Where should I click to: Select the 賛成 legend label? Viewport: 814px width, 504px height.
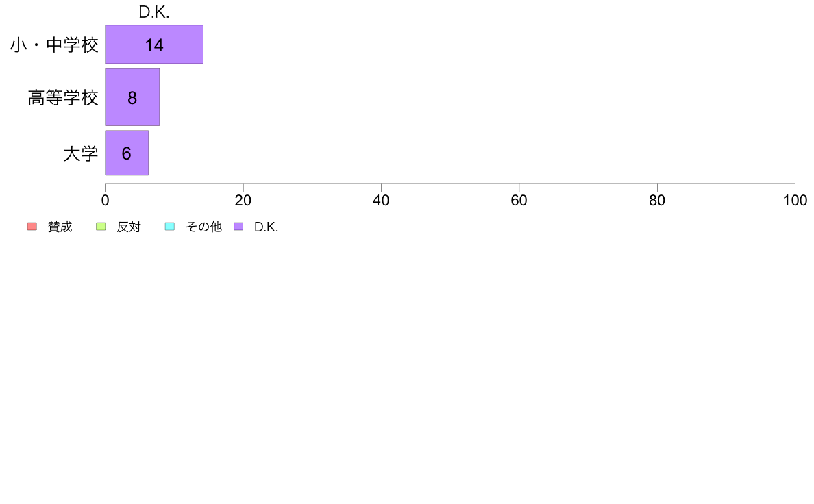tap(60, 227)
